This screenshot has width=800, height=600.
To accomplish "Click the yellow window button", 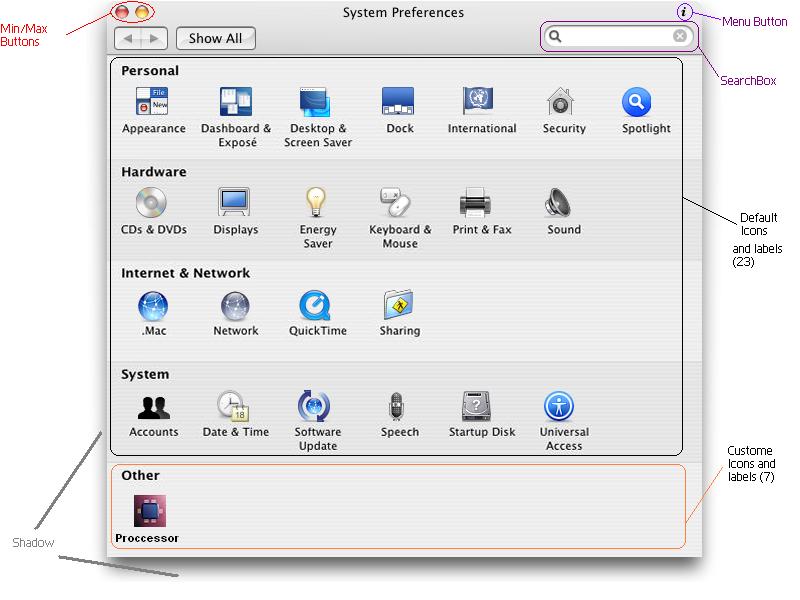I will tap(142, 12).
